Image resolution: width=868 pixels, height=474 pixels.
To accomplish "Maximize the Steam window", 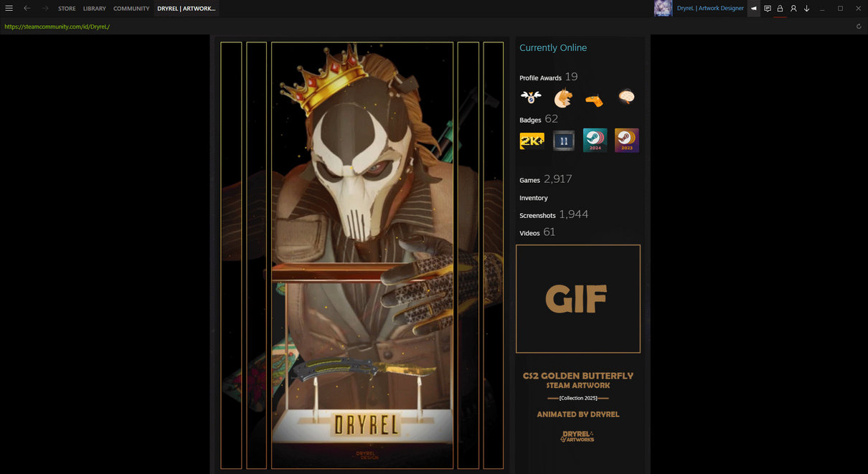I will pos(840,9).
